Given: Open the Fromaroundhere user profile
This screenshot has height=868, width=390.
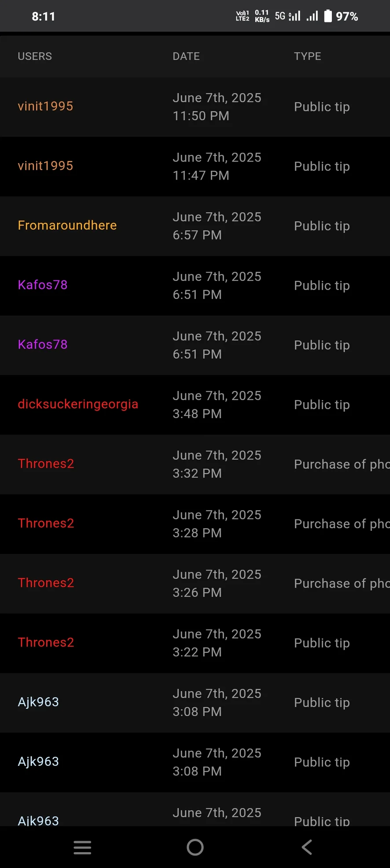Looking at the screenshot, I should [x=67, y=225].
